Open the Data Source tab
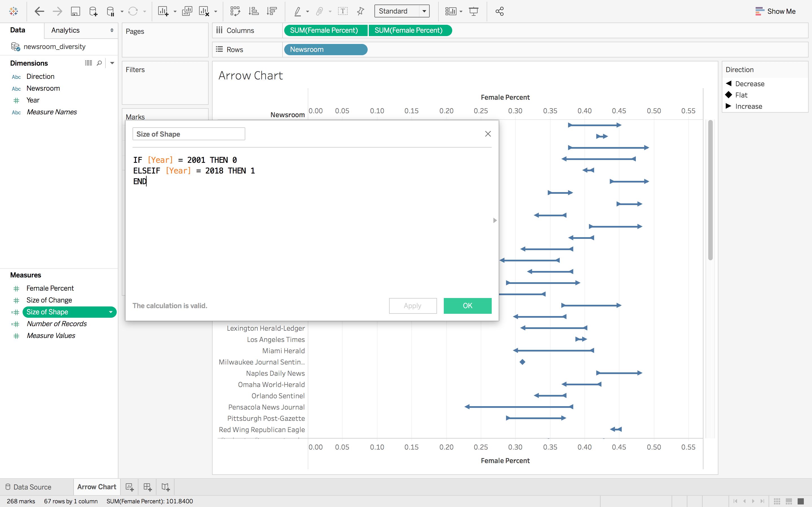Image resolution: width=812 pixels, height=507 pixels. pyautogui.click(x=32, y=486)
